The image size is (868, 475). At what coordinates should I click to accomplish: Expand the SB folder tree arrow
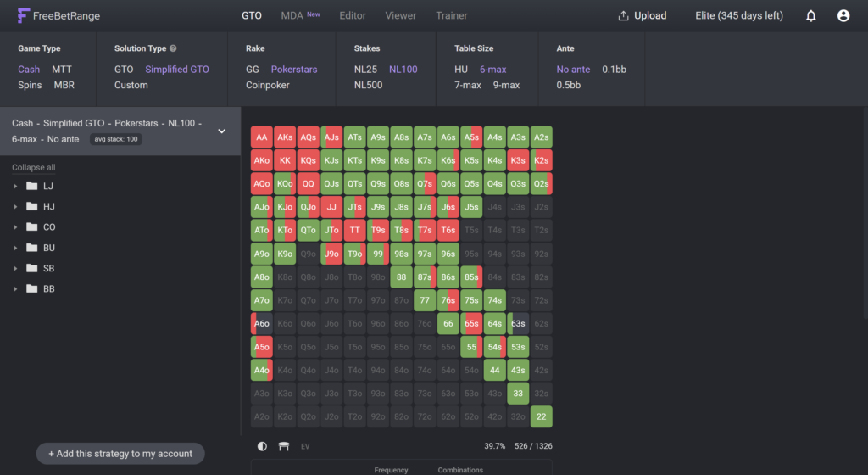[x=15, y=269]
